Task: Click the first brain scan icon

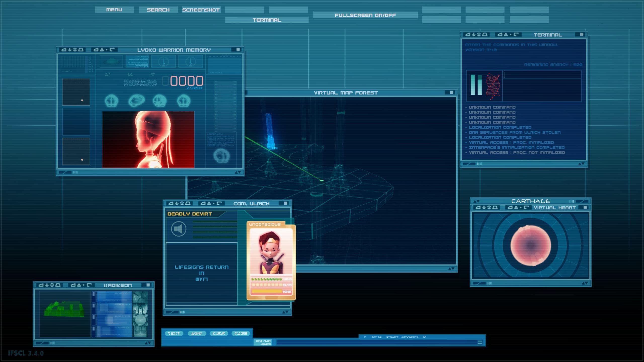Action: pyautogui.click(x=111, y=101)
